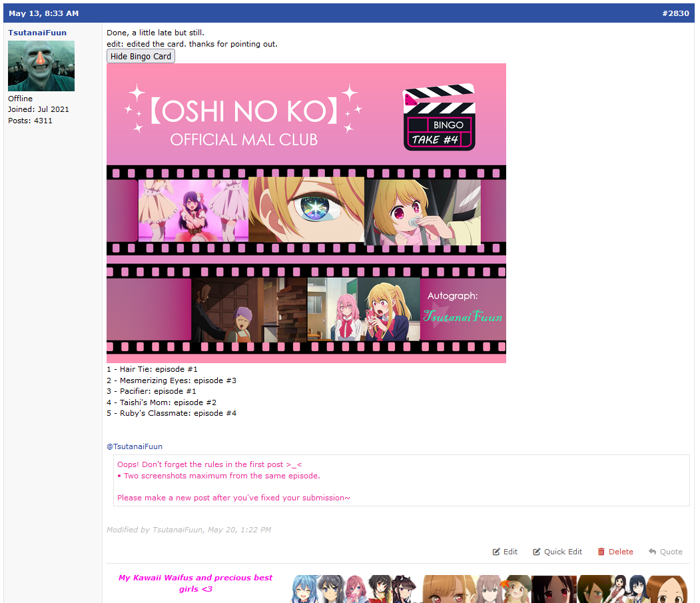Click the dancing idol Hair Tie screenshot
This screenshot has height=603, width=700.
(193, 211)
